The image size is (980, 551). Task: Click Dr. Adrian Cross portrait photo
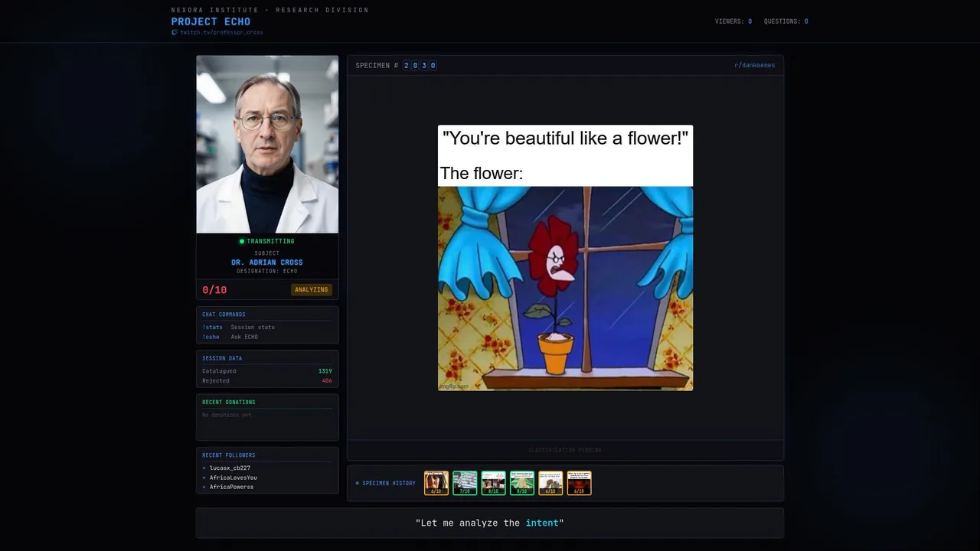click(267, 144)
